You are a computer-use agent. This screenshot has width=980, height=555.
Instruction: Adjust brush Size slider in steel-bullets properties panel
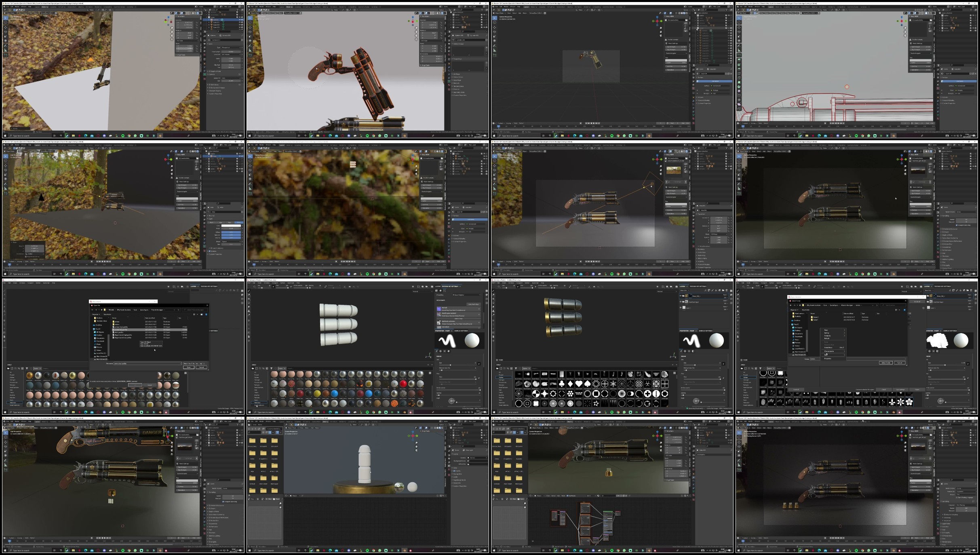coord(702,365)
